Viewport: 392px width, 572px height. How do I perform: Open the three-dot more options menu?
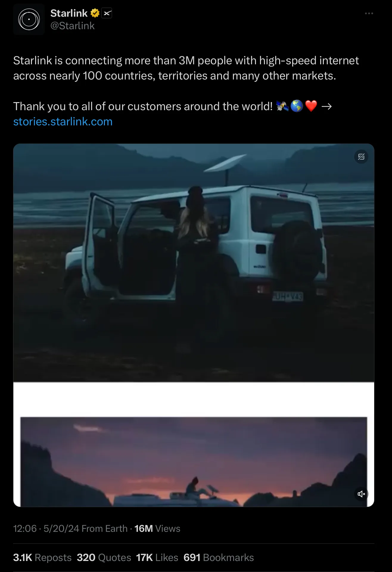[x=369, y=13]
